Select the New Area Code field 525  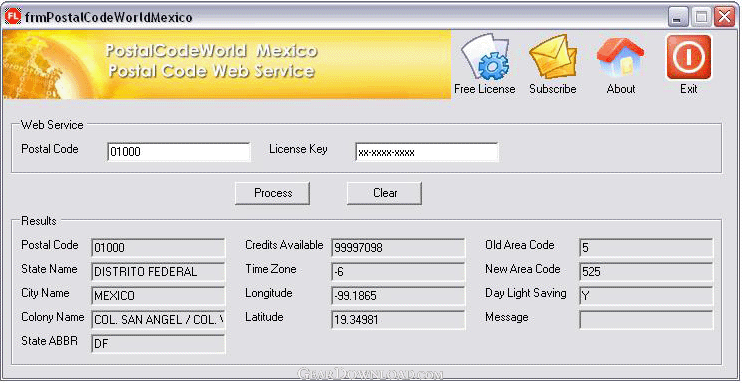tap(646, 272)
